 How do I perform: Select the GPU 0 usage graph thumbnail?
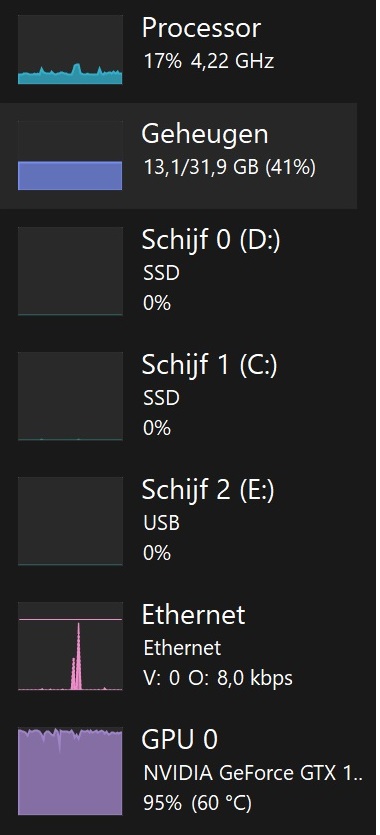click(x=70, y=771)
